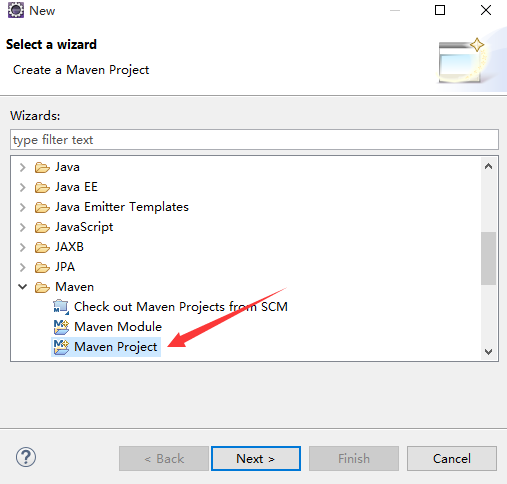Select the Java EE tree entry
The height and width of the screenshot is (484, 507).
[x=76, y=187]
